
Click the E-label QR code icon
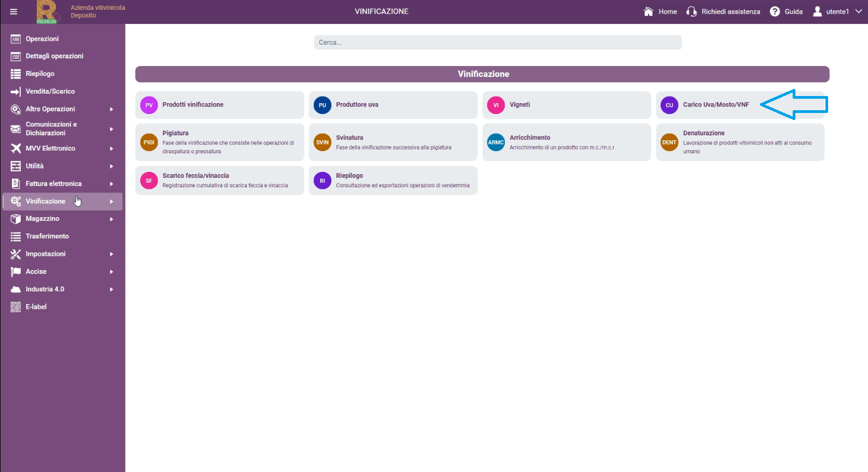click(x=16, y=307)
